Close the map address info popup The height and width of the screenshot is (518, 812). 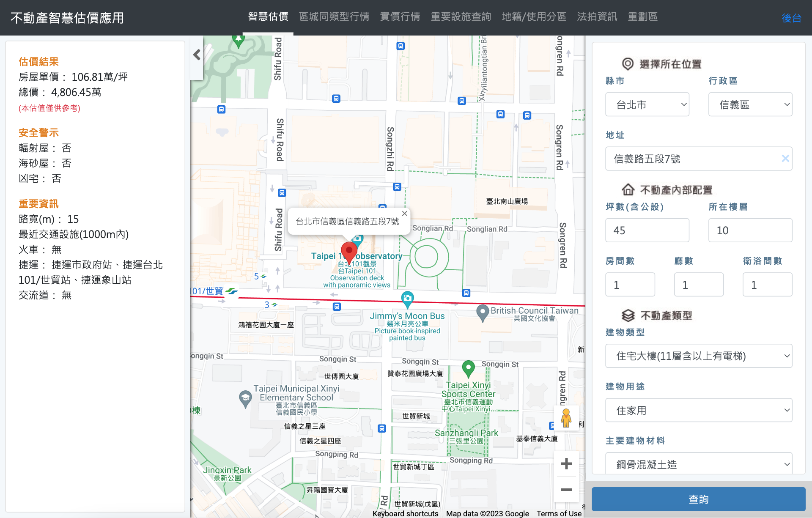tap(405, 214)
